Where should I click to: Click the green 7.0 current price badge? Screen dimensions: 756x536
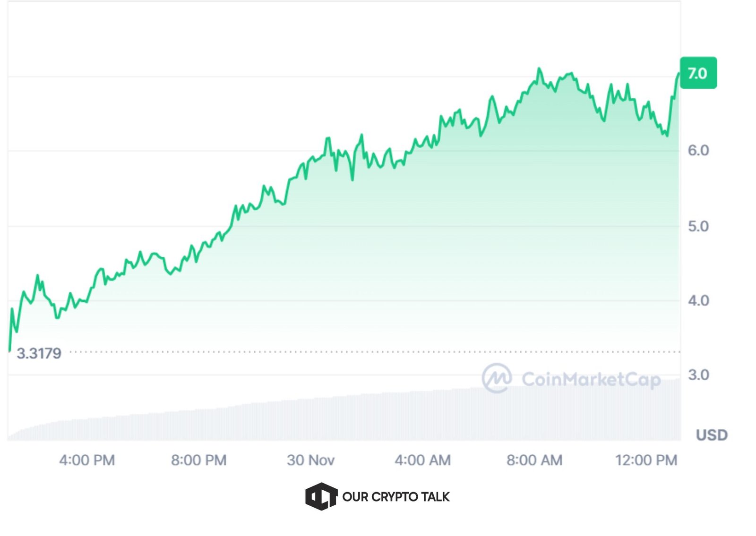pos(698,73)
